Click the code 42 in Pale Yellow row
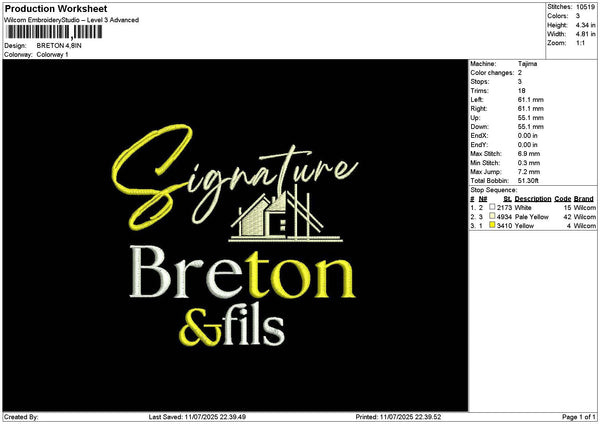The height and width of the screenshot is (424, 600). [567, 217]
